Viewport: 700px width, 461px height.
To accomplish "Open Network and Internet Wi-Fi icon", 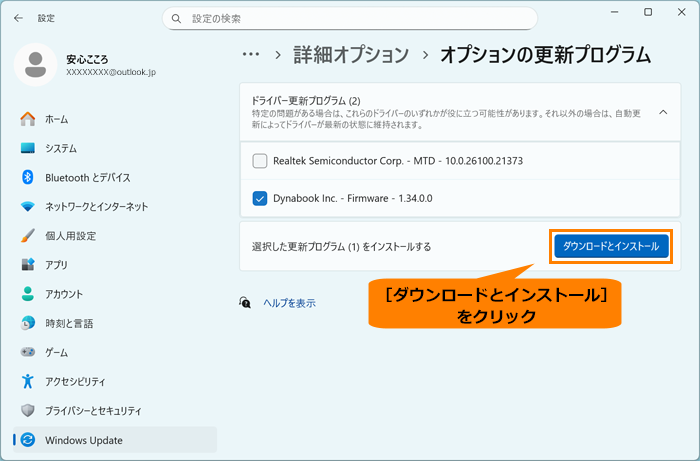I will [28, 206].
